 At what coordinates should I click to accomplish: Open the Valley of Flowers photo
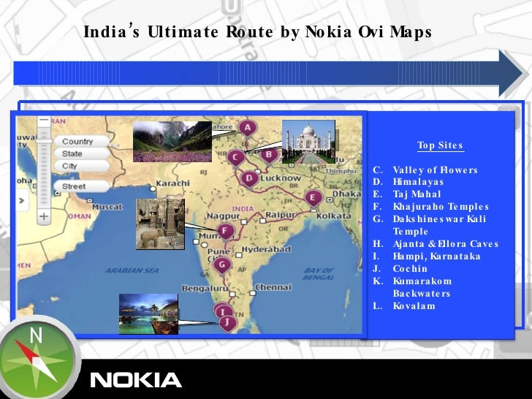[172, 141]
